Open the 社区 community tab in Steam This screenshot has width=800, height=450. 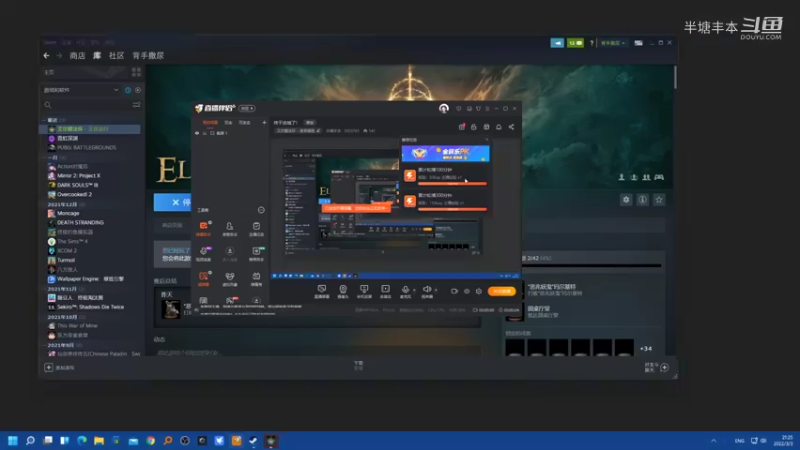pyautogui.click(x=116, y=55)
